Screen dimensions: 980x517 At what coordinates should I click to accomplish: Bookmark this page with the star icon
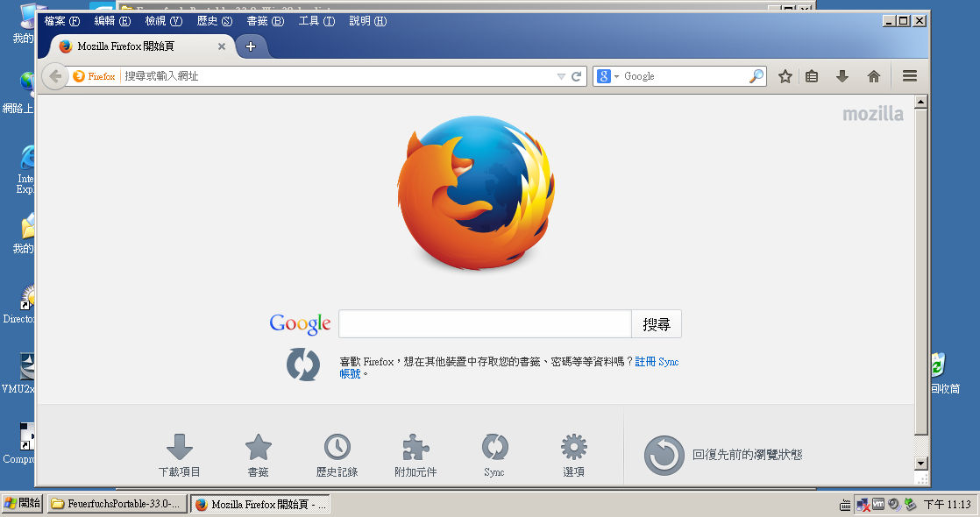click(785, 76)
